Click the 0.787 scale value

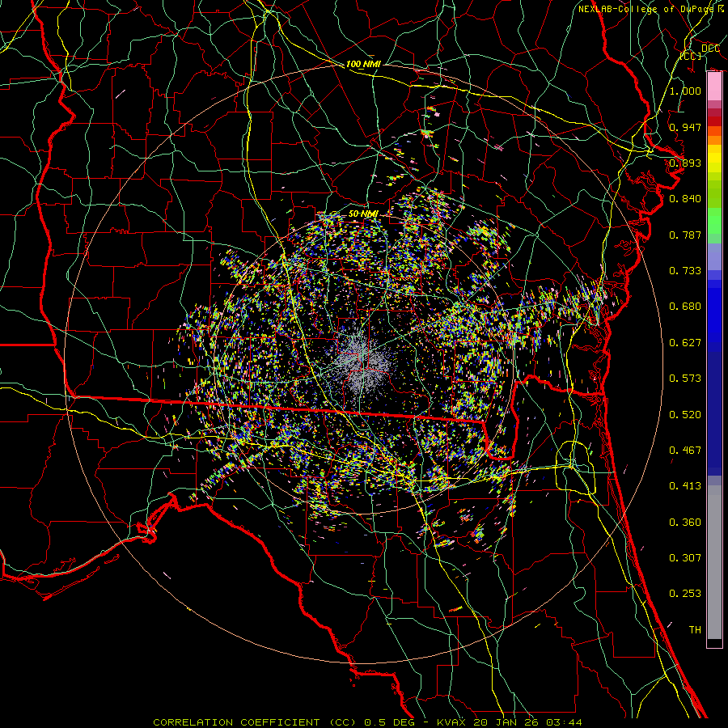click(x=685, y=235)
